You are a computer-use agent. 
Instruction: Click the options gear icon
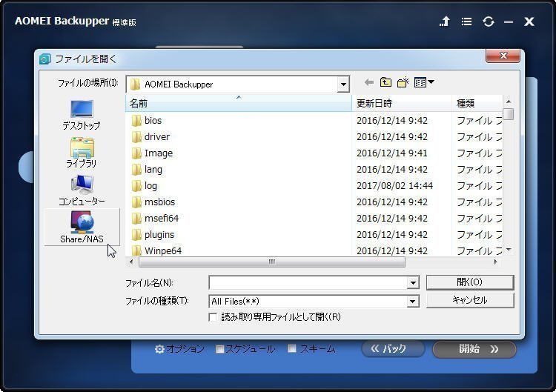(x=159, y=349)
